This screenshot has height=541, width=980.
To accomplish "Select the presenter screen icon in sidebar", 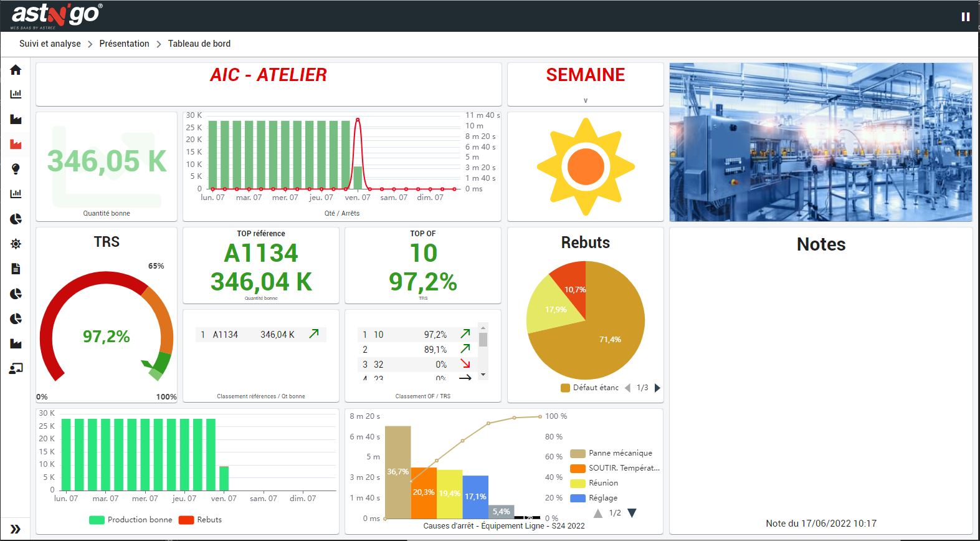I will (x=16, y=368).
